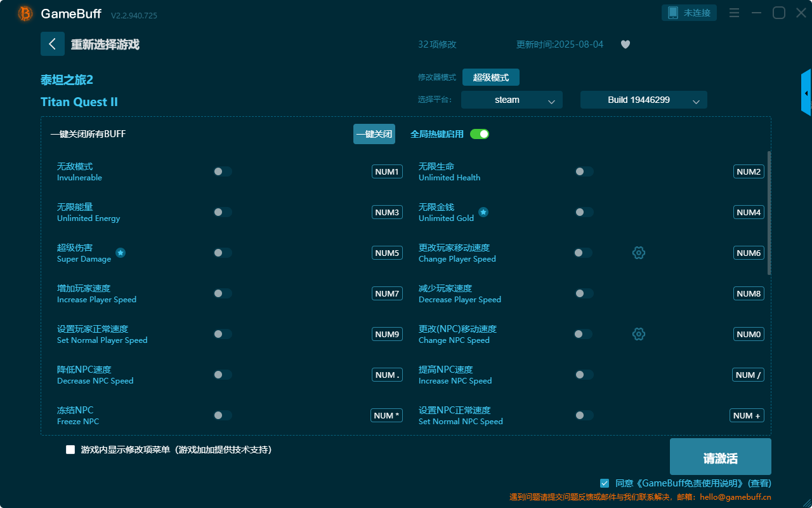
Task: Click the NUM + hotkey box
Action: pos(747,415)
